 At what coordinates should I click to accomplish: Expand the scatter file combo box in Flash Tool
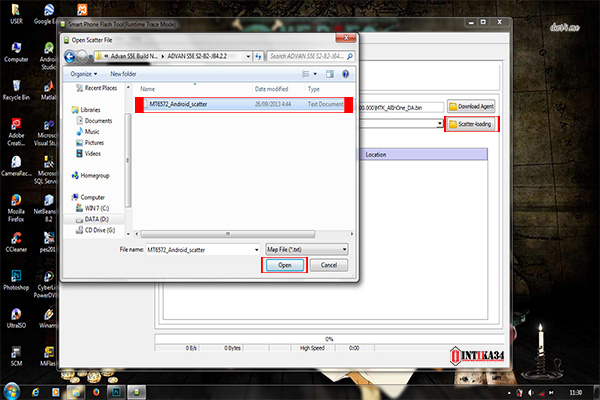(x=440, y=123)
